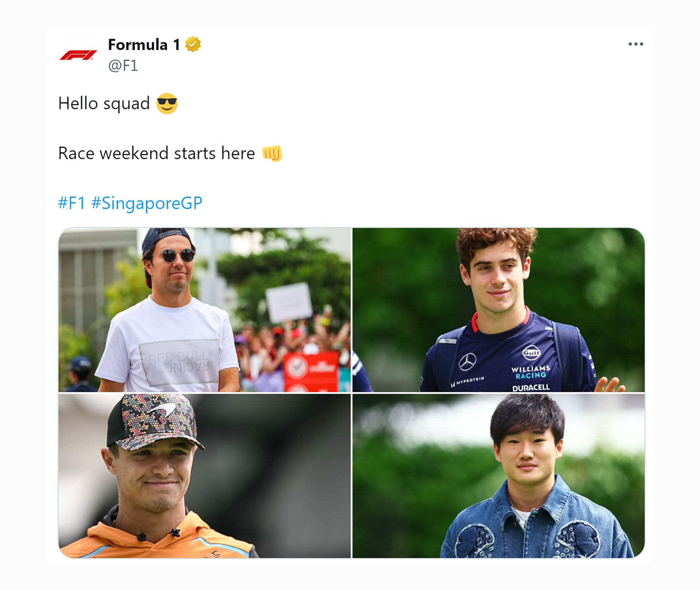Click the Formula 1 logo avatar
This screenshot has width=700, height=590.
(x=78, y=55)
